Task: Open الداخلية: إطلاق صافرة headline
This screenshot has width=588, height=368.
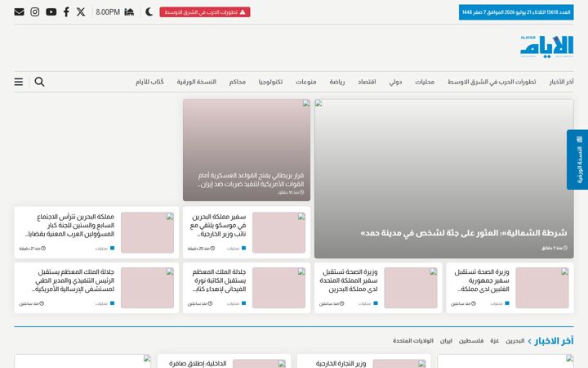Action: pos(198,363)
